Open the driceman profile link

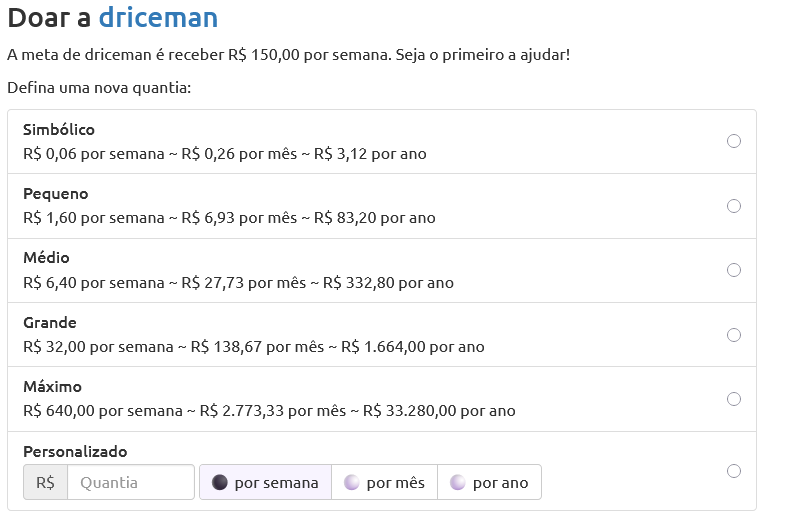[158, 17]
